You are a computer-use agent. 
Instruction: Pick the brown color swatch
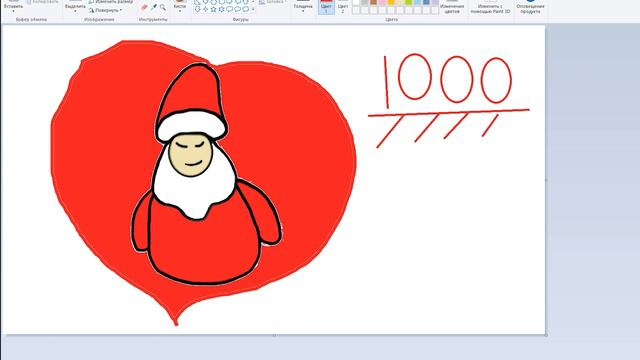coord(373,2)
